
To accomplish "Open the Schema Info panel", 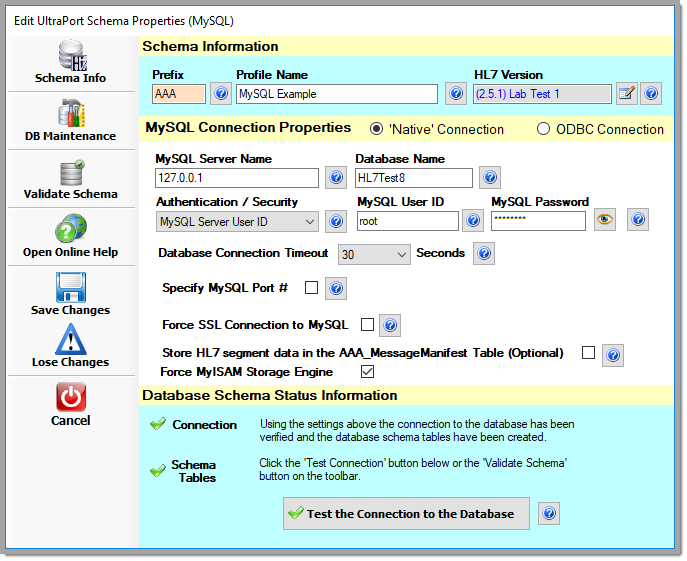I will 71,63.
